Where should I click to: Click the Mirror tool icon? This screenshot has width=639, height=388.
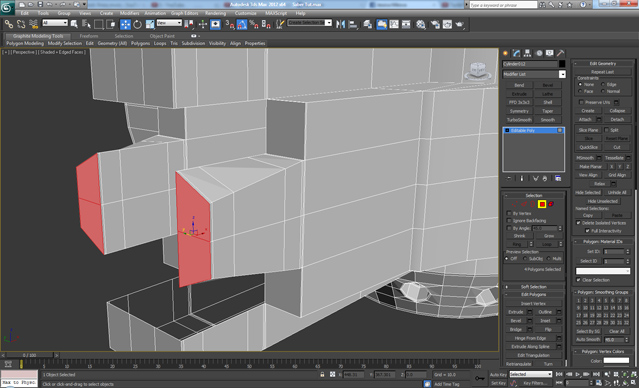(340, 24)
